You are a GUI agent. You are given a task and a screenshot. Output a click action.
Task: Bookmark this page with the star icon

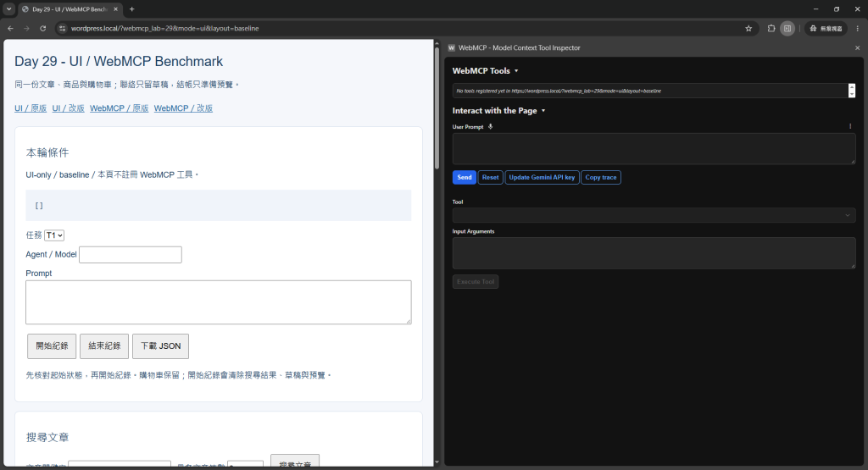(x=748, y=28)
